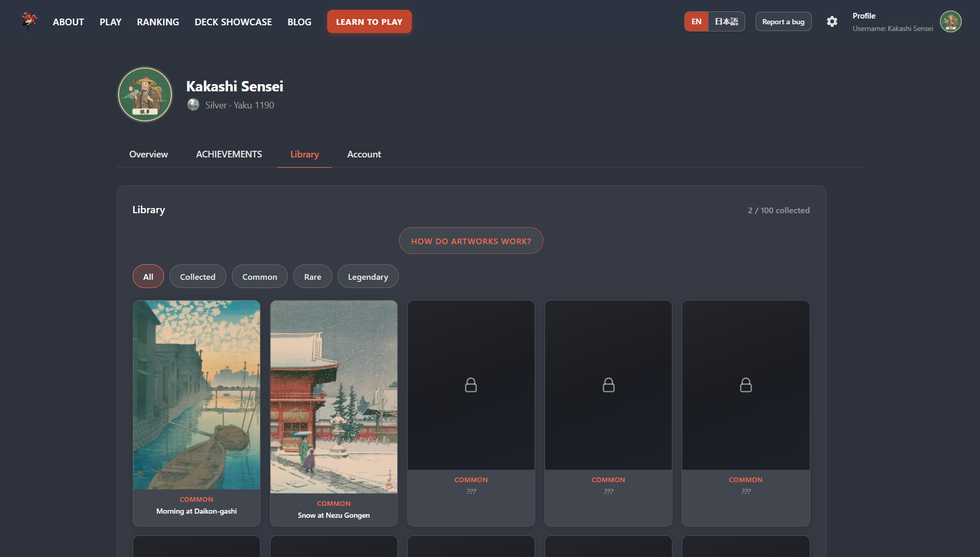Go to the PLAY page
The width and height of the screenshot is (980, 557).
point(110,22)
